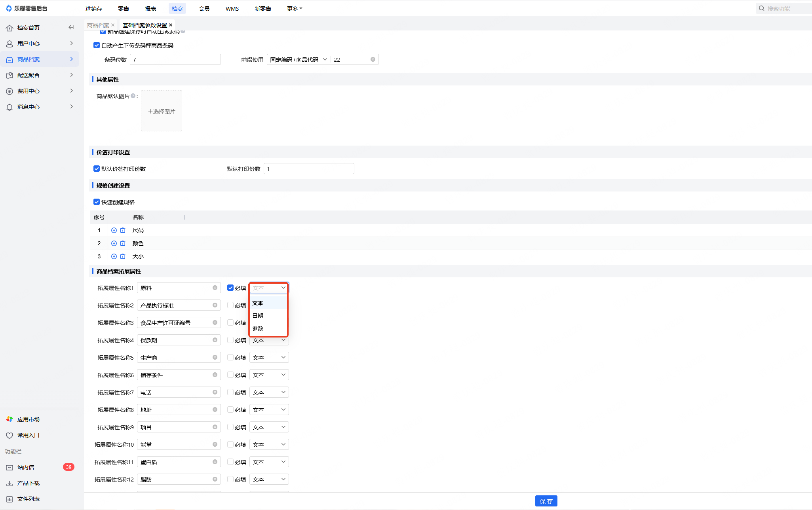Click the 保存 button

[546, 501]
